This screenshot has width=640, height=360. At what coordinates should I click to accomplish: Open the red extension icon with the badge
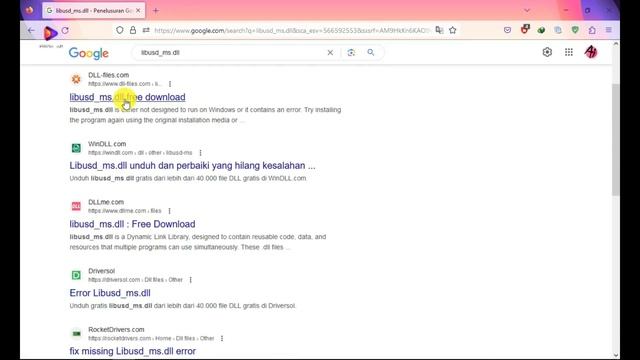tap(525, 29)
